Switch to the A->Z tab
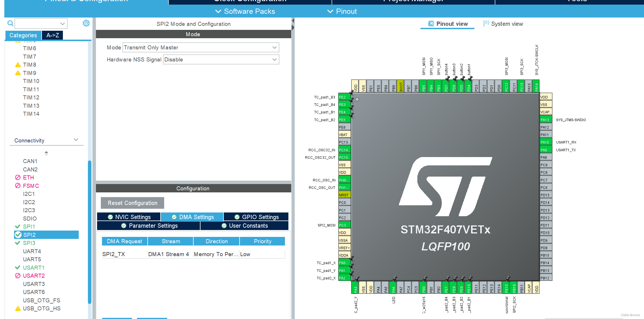 point(53,35)
